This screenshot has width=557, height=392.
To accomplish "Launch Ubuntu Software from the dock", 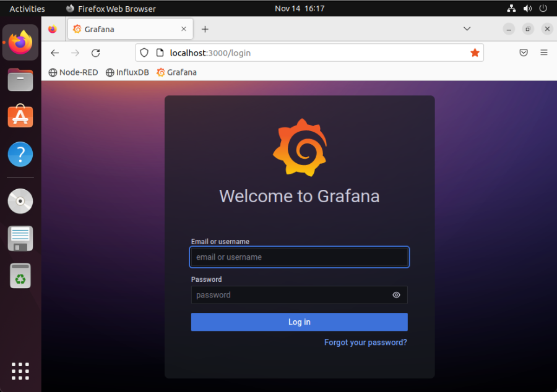I will click(20, 116).
